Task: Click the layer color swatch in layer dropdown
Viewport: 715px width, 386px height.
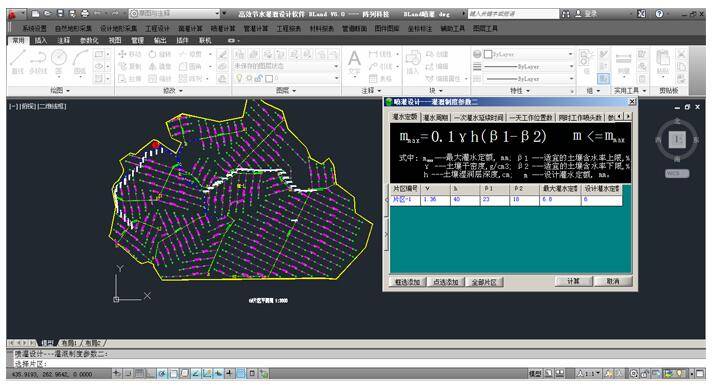Action: (269, 78)
